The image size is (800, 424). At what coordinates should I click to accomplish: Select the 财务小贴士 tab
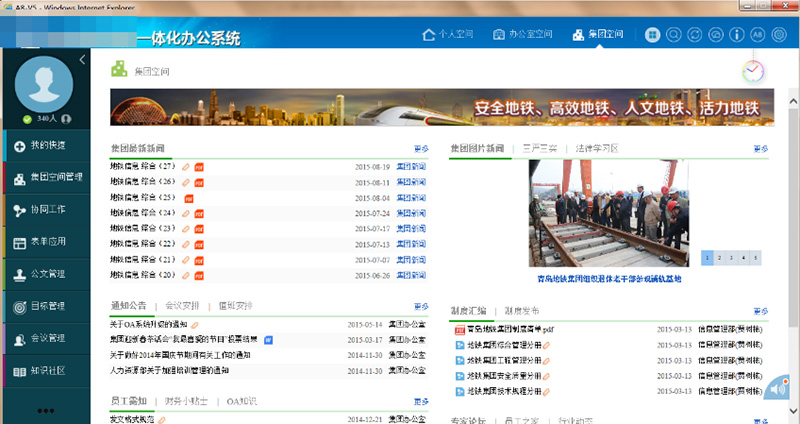point(186,402)
